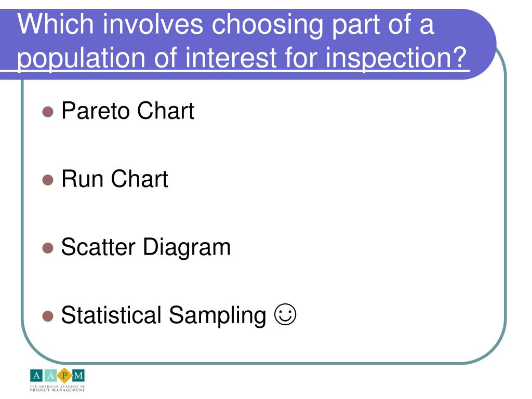This screenshot has width=532, height=399.
Task: Click the dark teal first 'A' logo tile
Action: pyautogui.click(x=36, y=376)
